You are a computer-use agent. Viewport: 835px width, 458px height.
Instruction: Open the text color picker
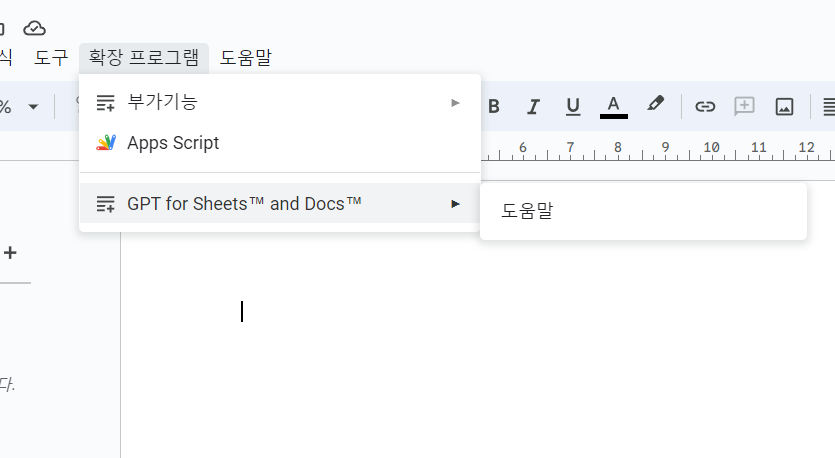(x=613, y=107)
